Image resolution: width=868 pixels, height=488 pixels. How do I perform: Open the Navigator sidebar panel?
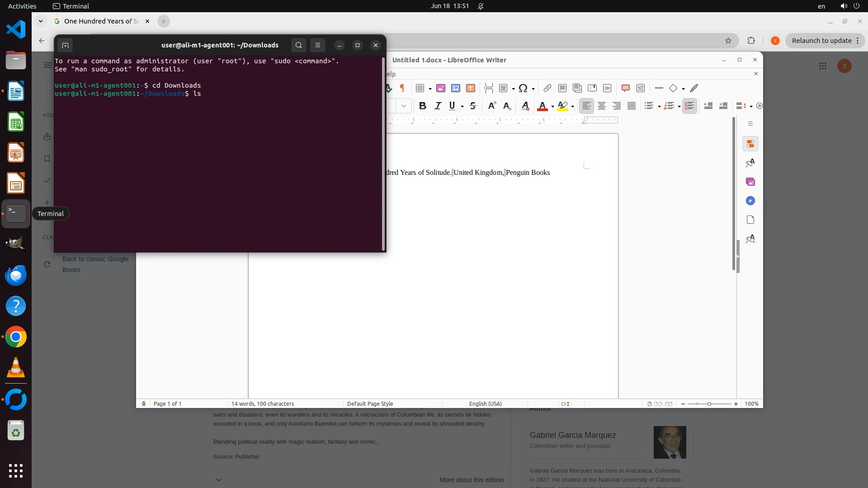tap(750, 201)
